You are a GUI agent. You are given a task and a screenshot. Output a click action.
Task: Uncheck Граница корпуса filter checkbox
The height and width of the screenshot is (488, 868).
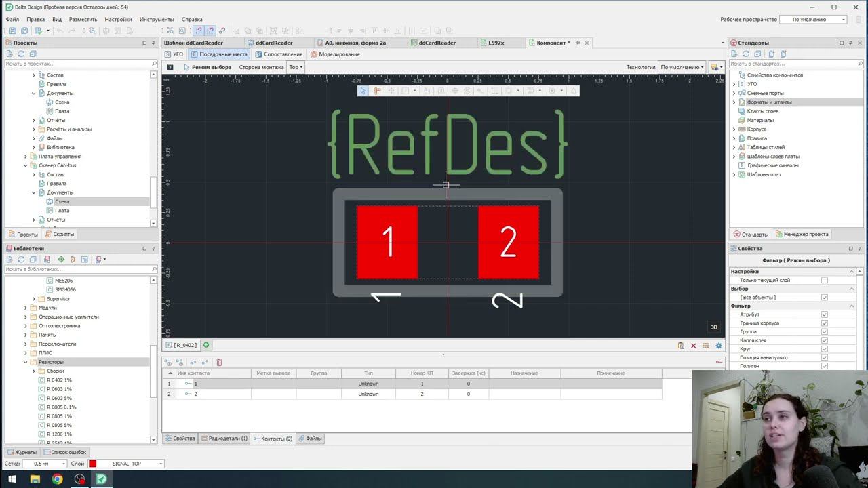click(825, 323)
